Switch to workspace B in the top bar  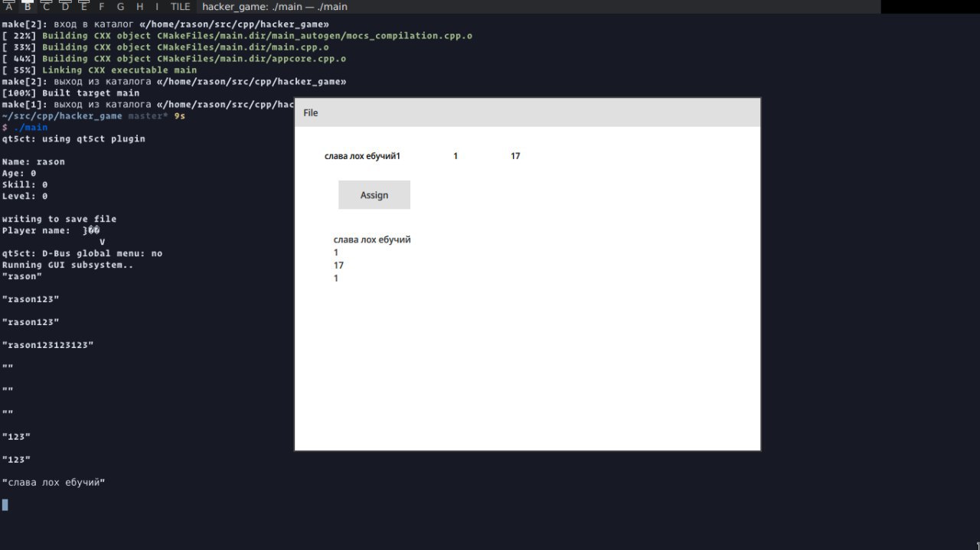click(x=28, y=7)
